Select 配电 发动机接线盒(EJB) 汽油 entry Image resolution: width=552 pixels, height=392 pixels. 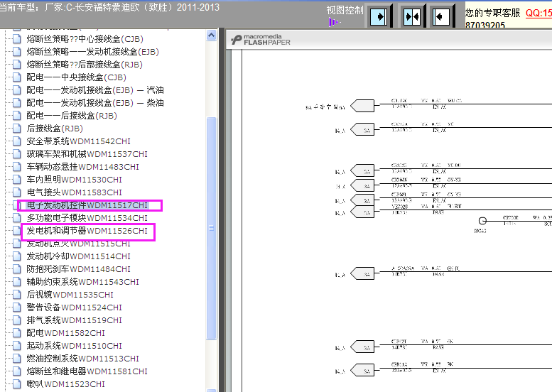coord(95,90)
